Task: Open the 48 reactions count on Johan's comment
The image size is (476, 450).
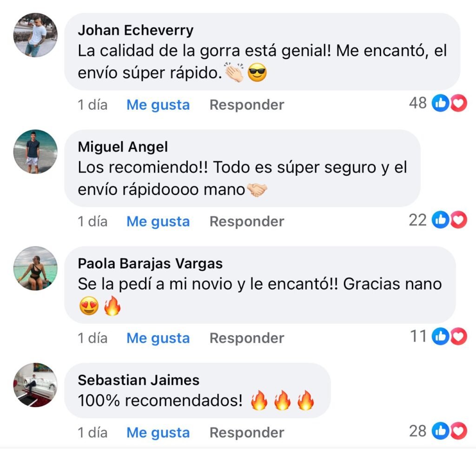Action: point(418,103)
